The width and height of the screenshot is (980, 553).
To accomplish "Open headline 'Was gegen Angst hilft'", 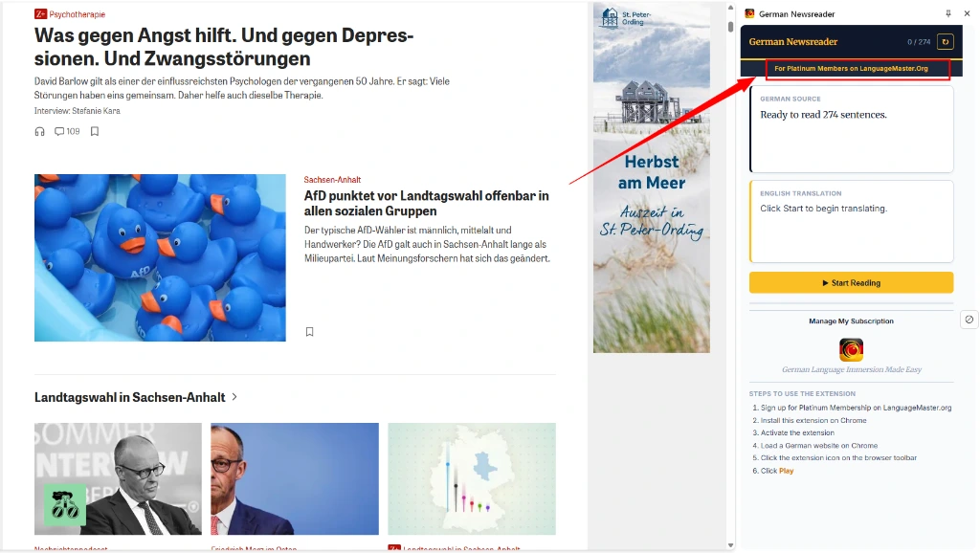I will [224, 47].
